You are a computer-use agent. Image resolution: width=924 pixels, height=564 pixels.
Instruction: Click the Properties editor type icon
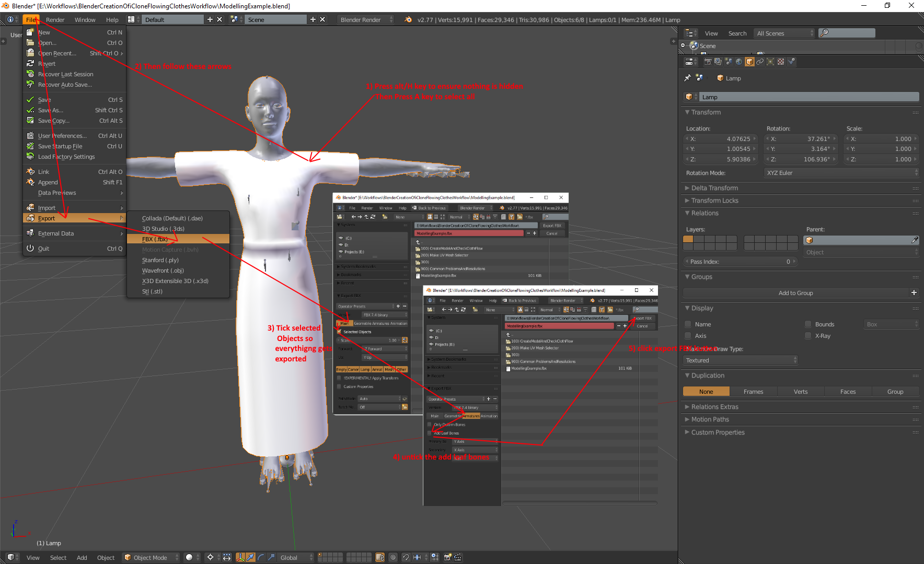click(x=691, y=62)
